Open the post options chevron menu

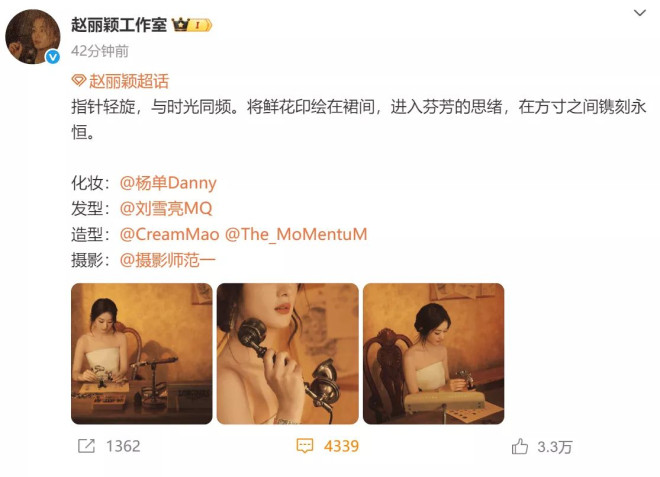640,13
